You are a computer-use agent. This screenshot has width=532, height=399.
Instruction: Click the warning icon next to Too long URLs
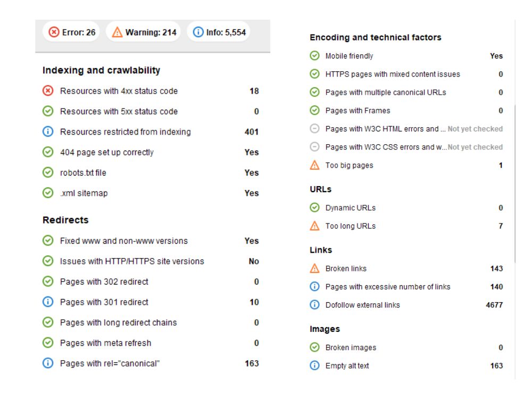pyautogui.click(x=314, y=226)
